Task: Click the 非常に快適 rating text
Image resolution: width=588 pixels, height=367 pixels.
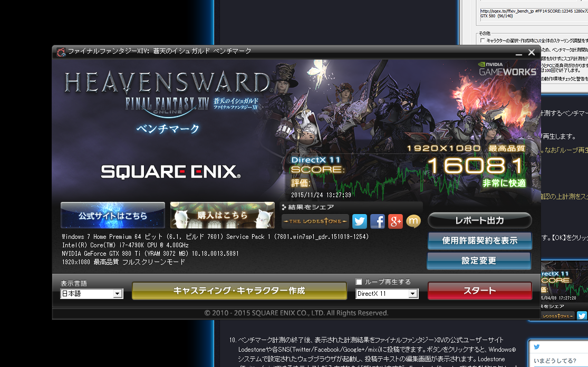Action: (x=504, y=183)
